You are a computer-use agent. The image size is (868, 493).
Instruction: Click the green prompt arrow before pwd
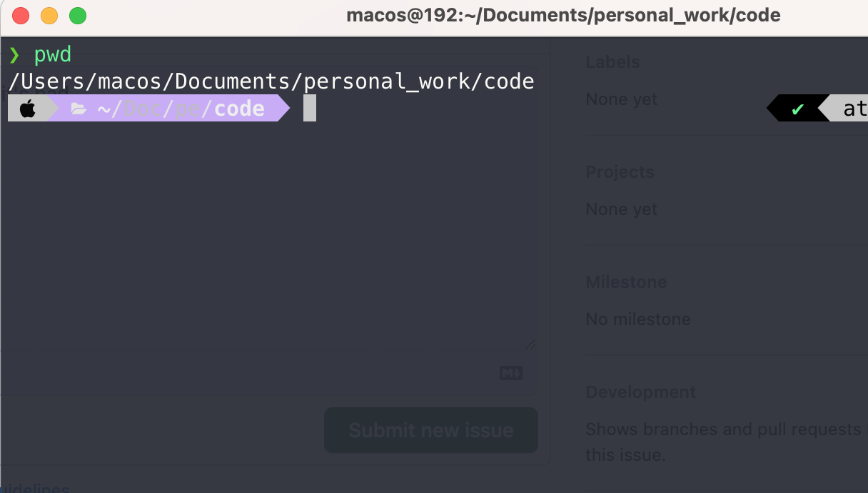coord(16,54)
